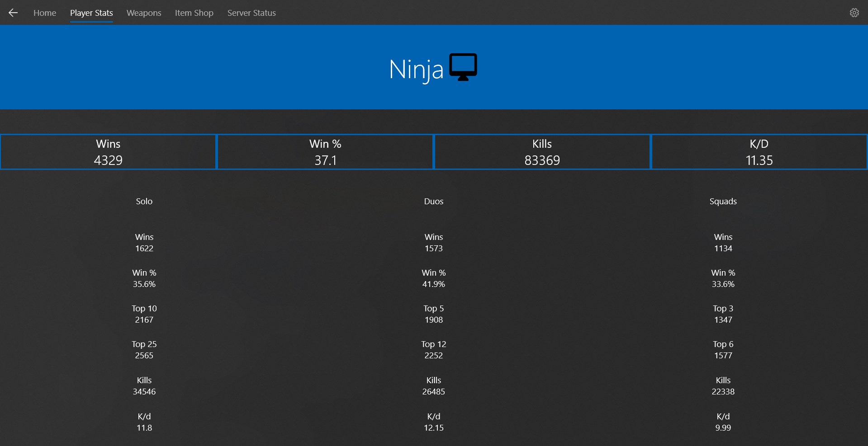The height and width of the screenshot is (446, 868).
Task: Click the Duos win percentage 41.9%
Action: 434,284
